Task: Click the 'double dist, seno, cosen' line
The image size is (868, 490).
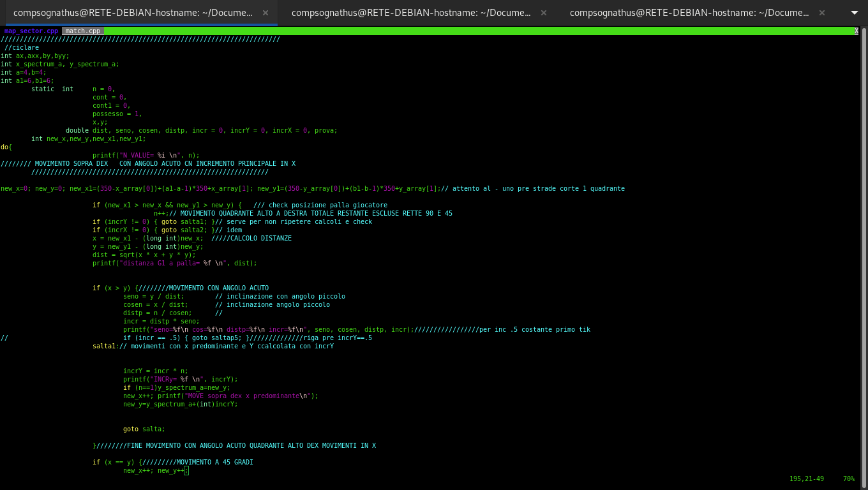Action: click(x=202, y=130)
